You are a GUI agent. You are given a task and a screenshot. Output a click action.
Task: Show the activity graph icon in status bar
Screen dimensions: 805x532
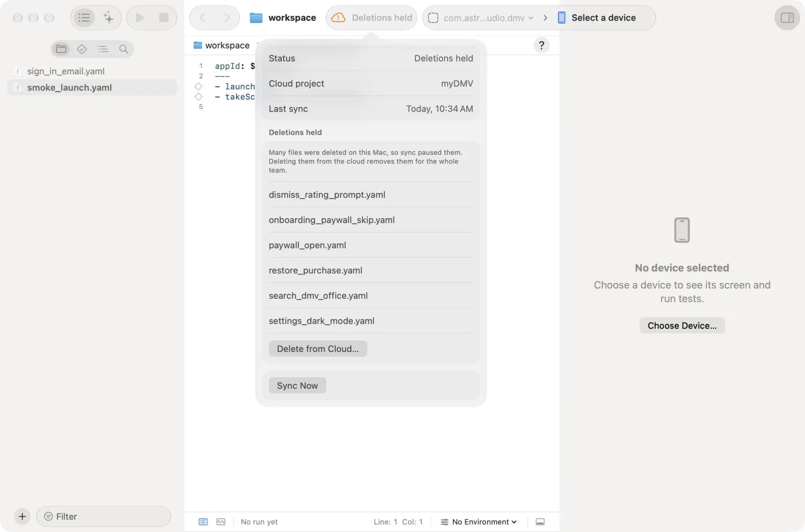(x=221, y=522)
